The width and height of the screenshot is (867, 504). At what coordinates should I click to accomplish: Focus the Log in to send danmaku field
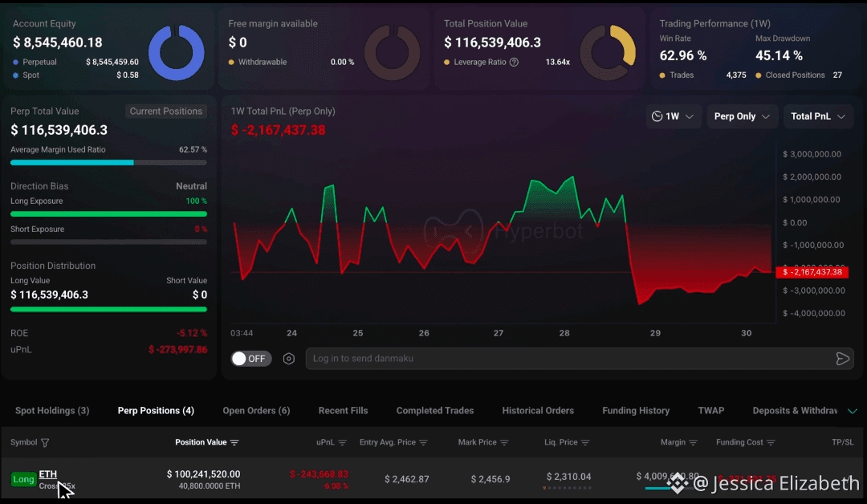tap(580, 359)
